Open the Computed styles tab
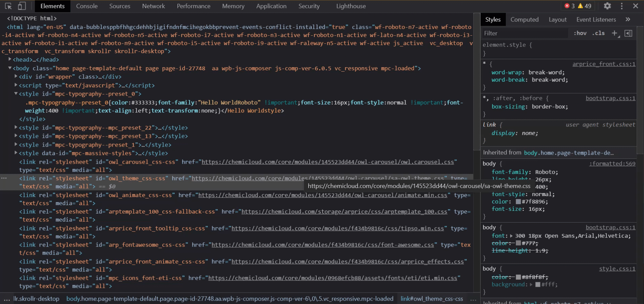 (524, 20)
